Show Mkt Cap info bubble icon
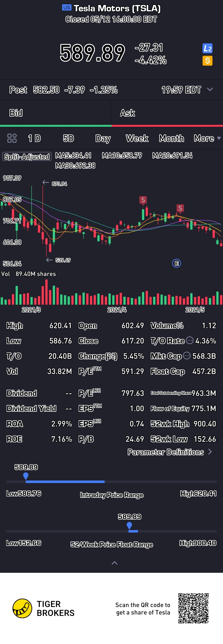 tap(187, 355)
